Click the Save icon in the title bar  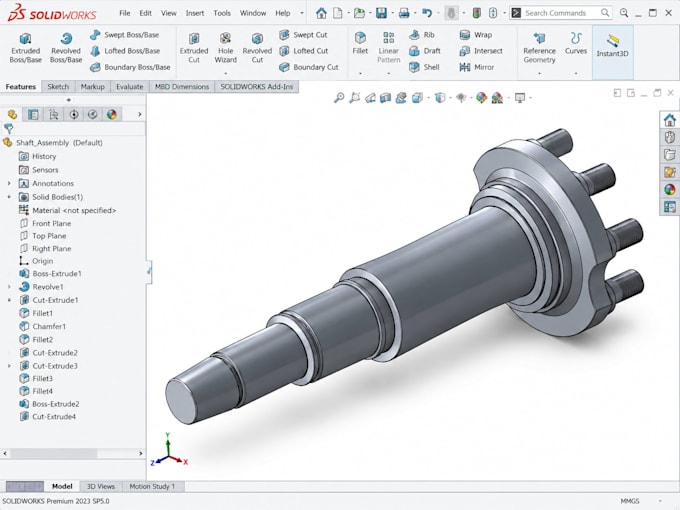pos(381,13)
